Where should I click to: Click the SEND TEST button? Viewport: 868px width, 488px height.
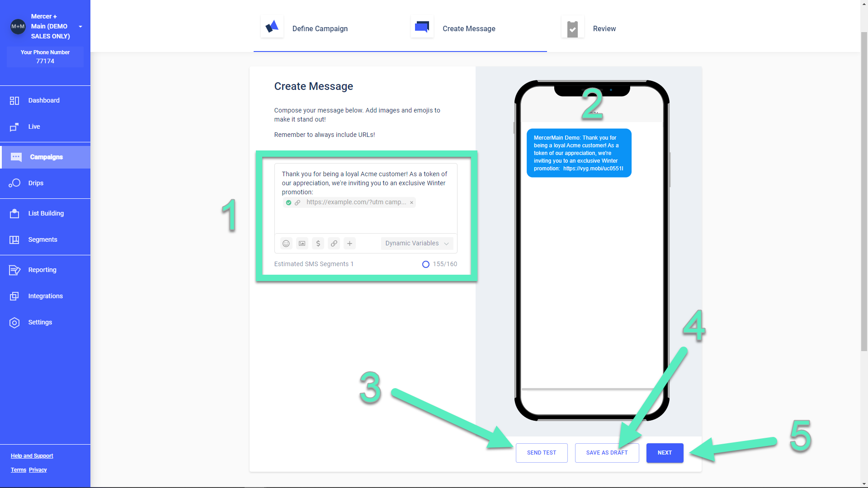[x=541, y=452]
